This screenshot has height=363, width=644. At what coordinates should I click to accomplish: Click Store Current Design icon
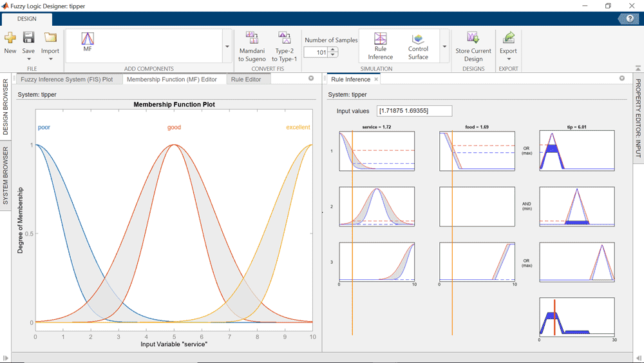click(473, 38)
